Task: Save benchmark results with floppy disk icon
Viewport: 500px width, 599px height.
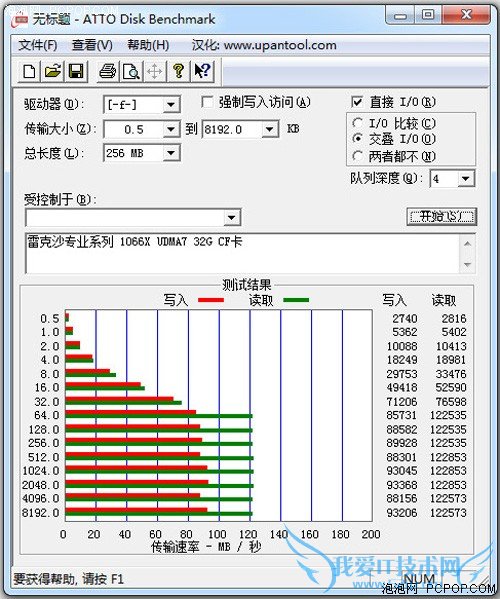Action: (76, 71)
